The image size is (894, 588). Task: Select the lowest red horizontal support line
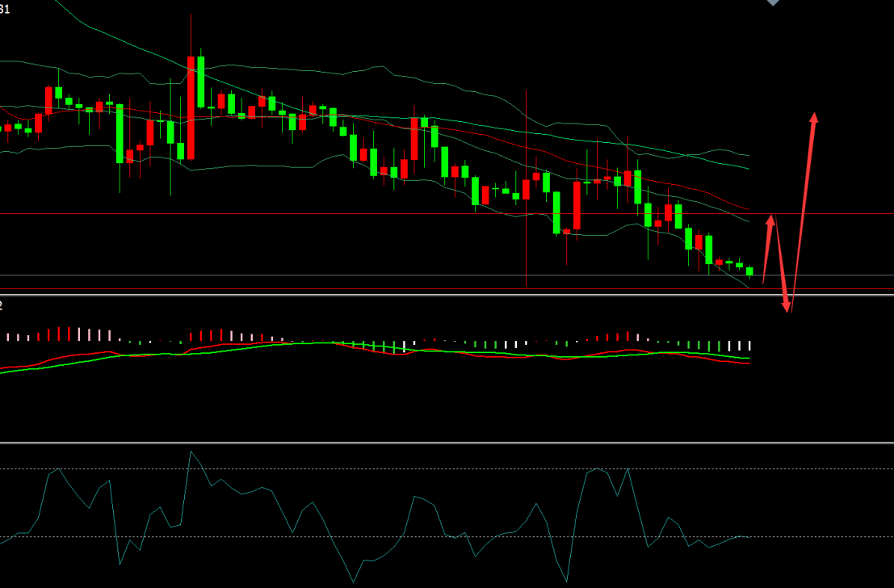click(x=447, y=289)
